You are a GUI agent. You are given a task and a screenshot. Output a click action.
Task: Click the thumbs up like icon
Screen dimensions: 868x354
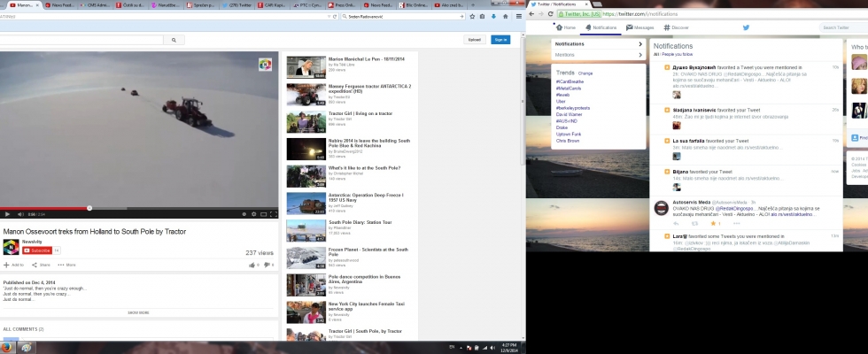254,265
